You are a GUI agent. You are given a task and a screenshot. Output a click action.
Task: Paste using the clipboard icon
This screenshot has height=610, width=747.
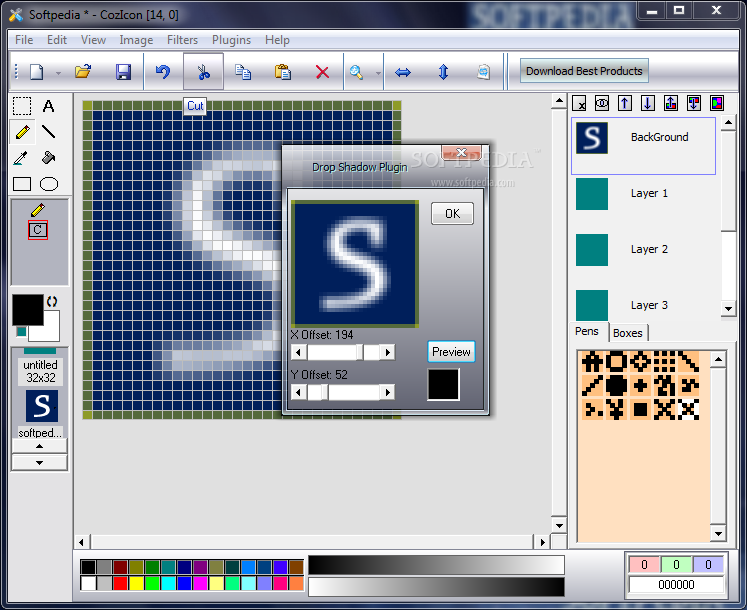tap(283, 72)
